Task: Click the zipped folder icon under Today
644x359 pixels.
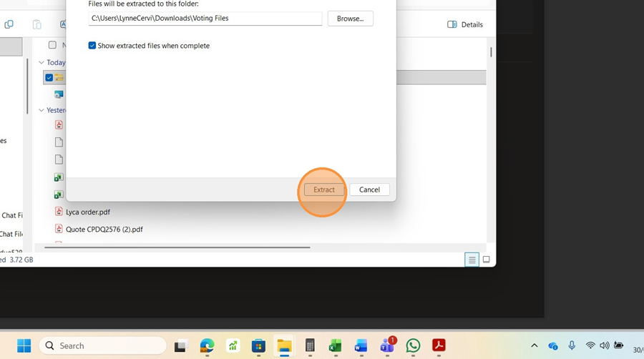Action: click(x=59, y=77)
